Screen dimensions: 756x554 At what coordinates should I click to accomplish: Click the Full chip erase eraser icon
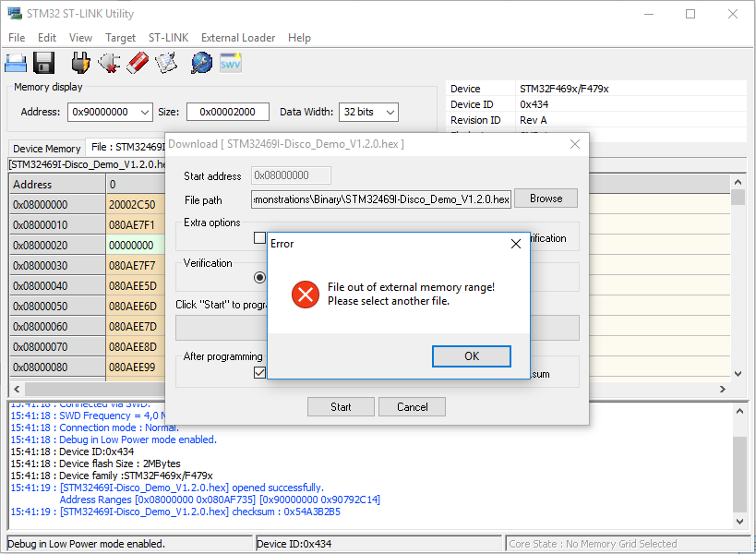(138, 63)
